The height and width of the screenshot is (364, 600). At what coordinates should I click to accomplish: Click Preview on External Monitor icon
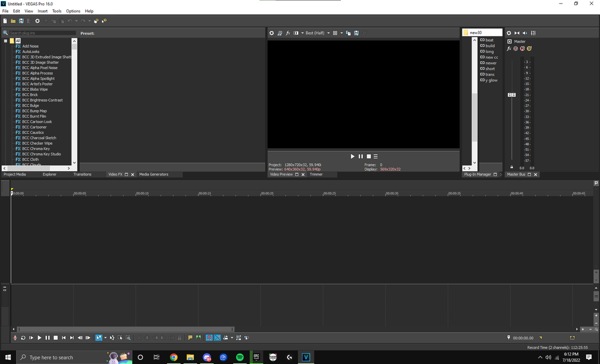click(x=280, y=33)
